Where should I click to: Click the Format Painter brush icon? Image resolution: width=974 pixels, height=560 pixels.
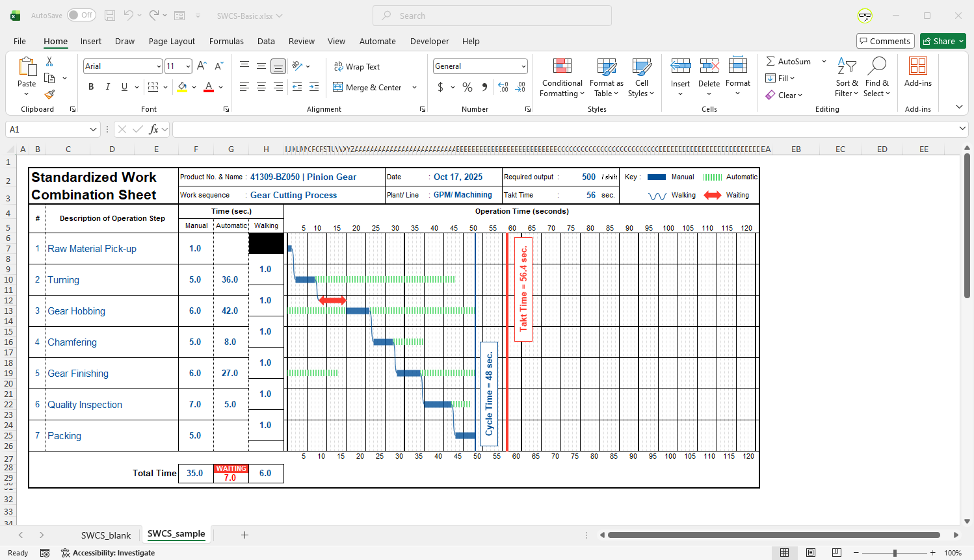(x=49, y=94)
